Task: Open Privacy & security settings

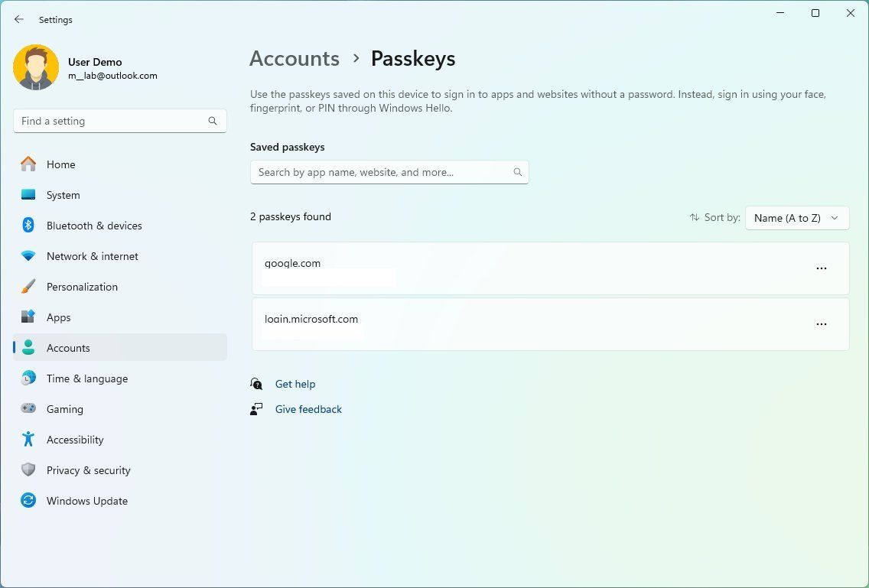Action: point(88,470)
